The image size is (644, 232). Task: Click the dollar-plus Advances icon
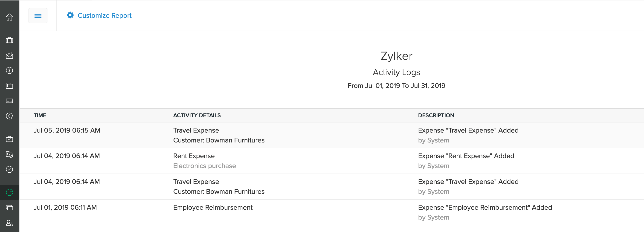tap(9, 116)
